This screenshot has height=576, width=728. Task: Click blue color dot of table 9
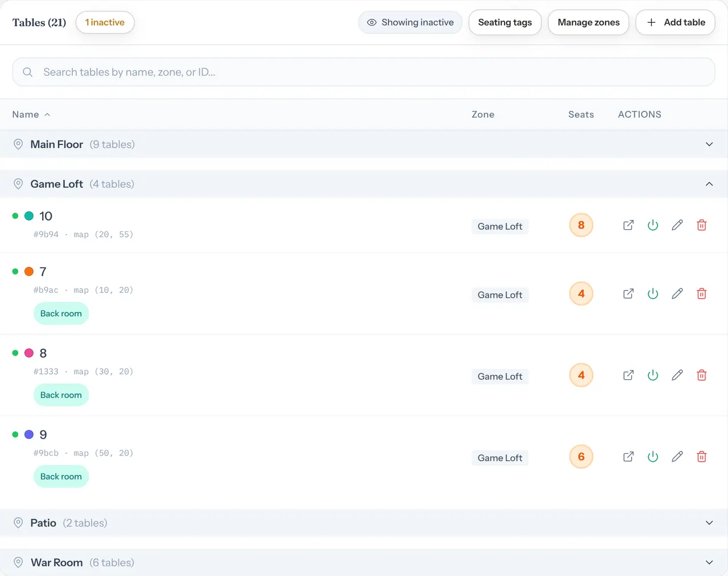29,434
